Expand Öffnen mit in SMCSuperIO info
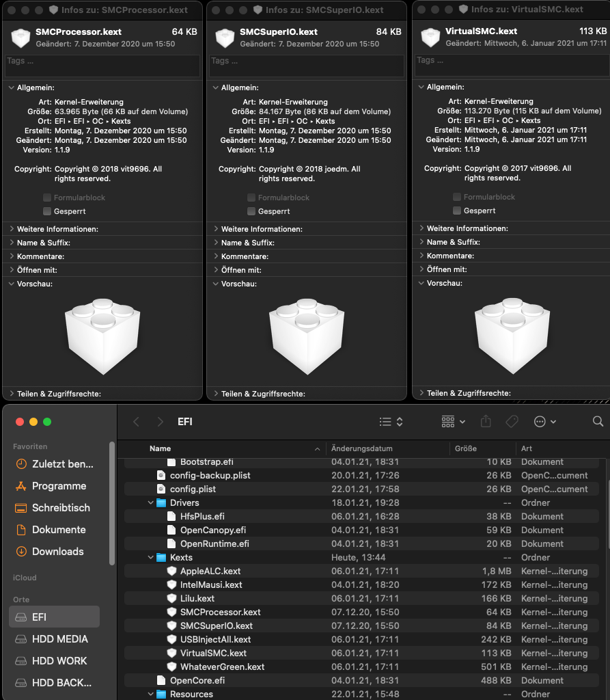 (216, 270)
